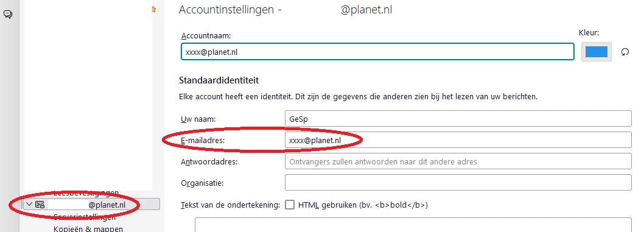Click the empty Antwoordadres field

click(458, 161)
